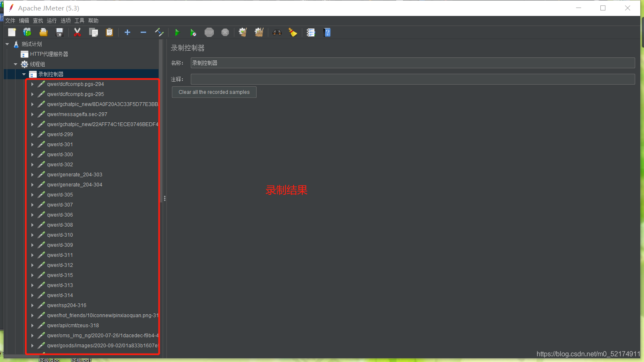Screen dimensions: 644x362
Task: Select HTTP代理服务器 in the tree
Action: (x=49, y=54)
